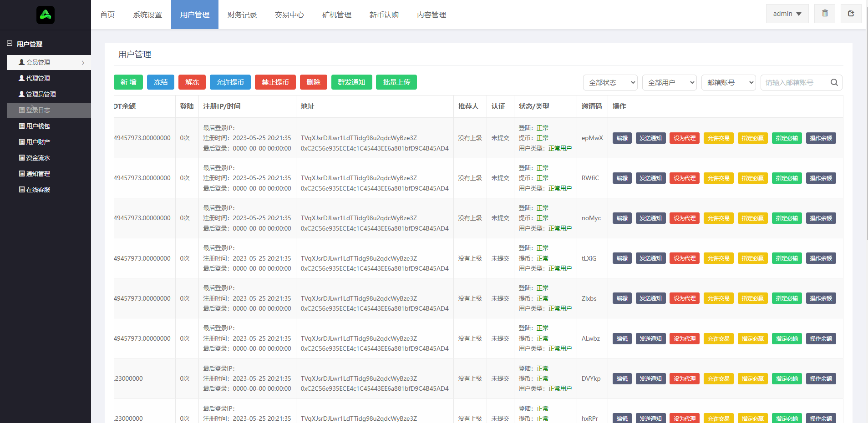This screenshot has width=868, height=423.
Task: Click the logout icon in the top-right corner
Action: pyautogui.click(x=851, y=13)
